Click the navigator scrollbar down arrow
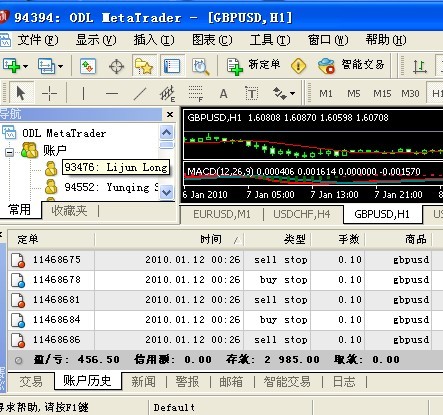This screenshot has height=415, width=443. click(167, 192)
